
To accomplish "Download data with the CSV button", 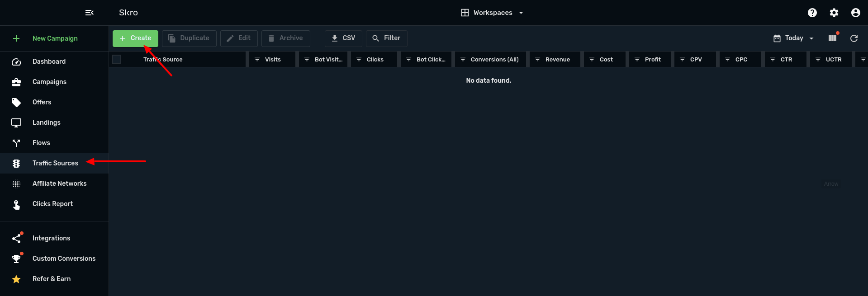I will (x=343, y=38).
